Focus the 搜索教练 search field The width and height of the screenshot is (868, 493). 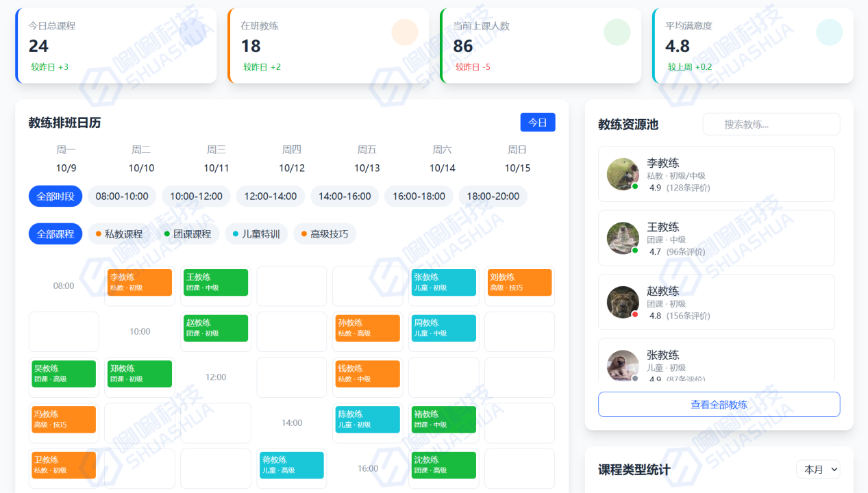coord(771,125)
